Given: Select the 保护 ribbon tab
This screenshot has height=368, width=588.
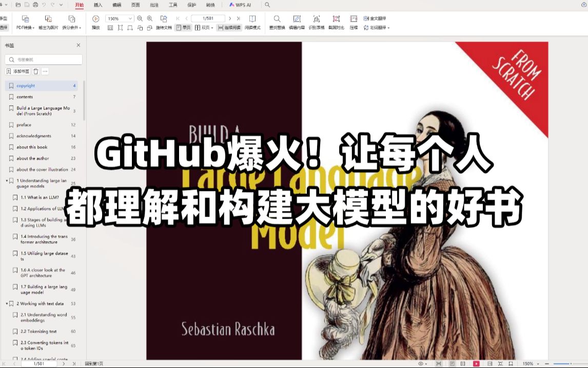Looking at the screenshot, I should pos(191,5).
